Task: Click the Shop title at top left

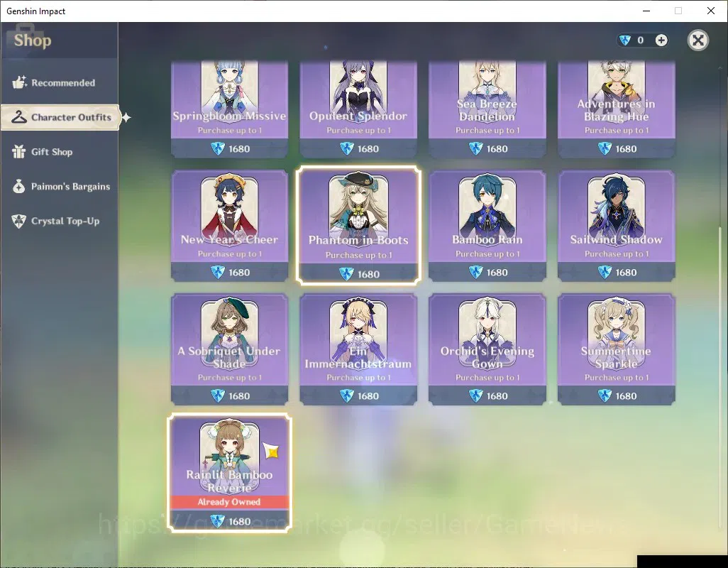Action: pyautogui.click(x=33, y=40)
